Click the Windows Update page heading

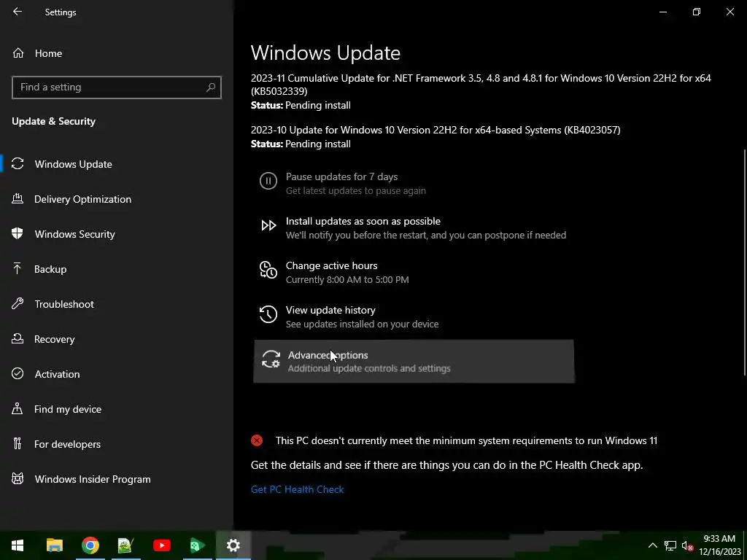point(325,52)
